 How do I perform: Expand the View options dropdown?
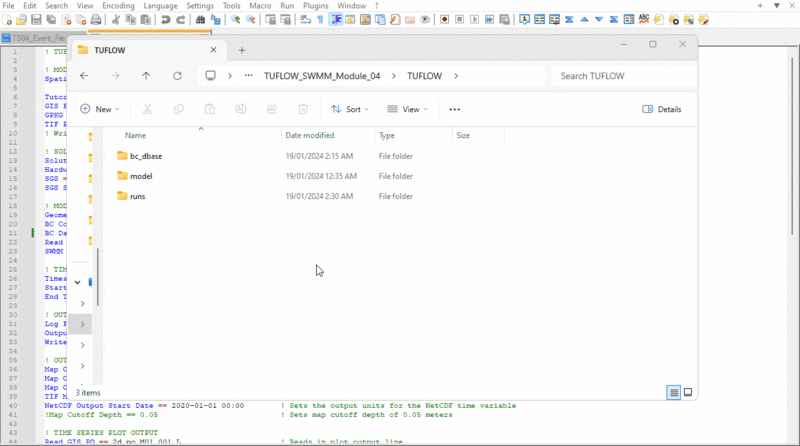407,109
